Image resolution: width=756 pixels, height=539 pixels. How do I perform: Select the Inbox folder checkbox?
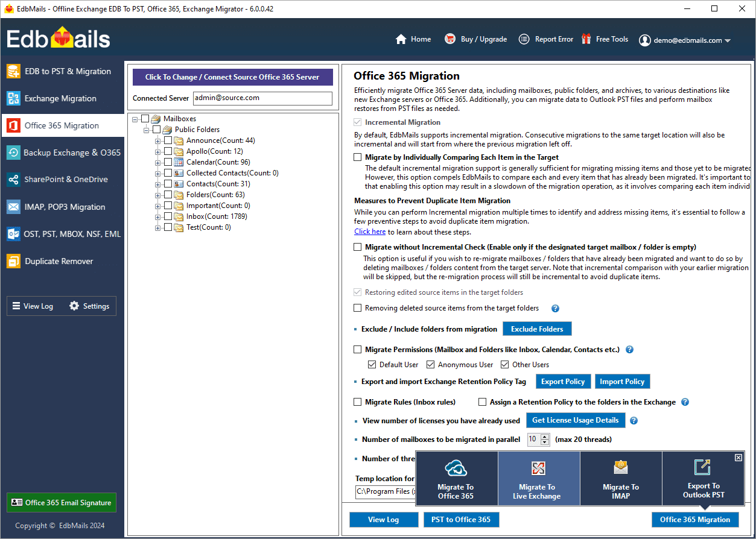[x=168, y=216]
